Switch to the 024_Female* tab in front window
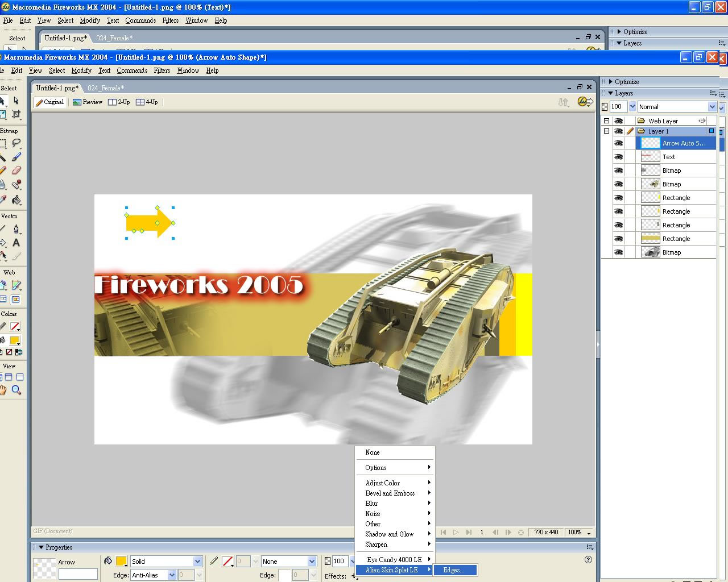This screenshot has width=728, height=582. pos(106,88)
